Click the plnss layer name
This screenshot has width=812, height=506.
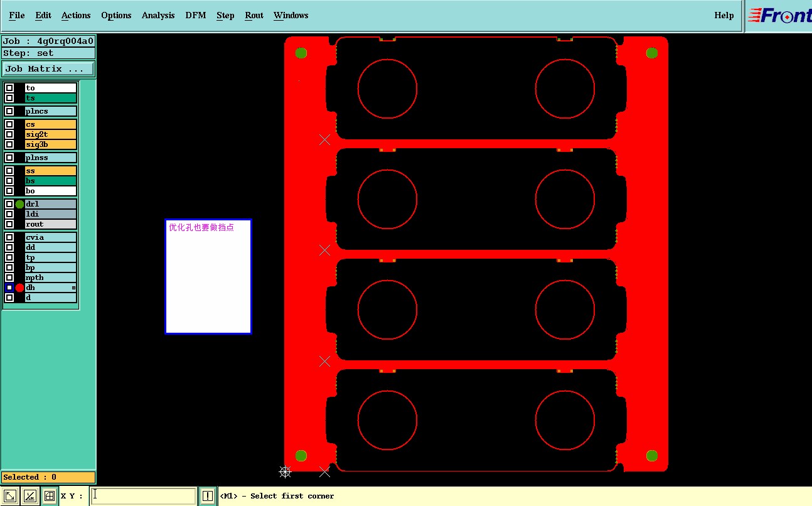coord(51,158)
